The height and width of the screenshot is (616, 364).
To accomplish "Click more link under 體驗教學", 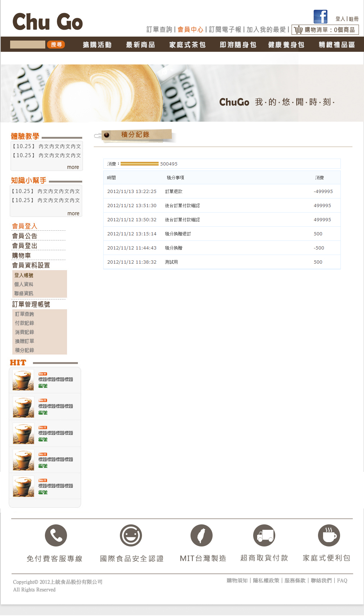I will click(x=73, y=167).
